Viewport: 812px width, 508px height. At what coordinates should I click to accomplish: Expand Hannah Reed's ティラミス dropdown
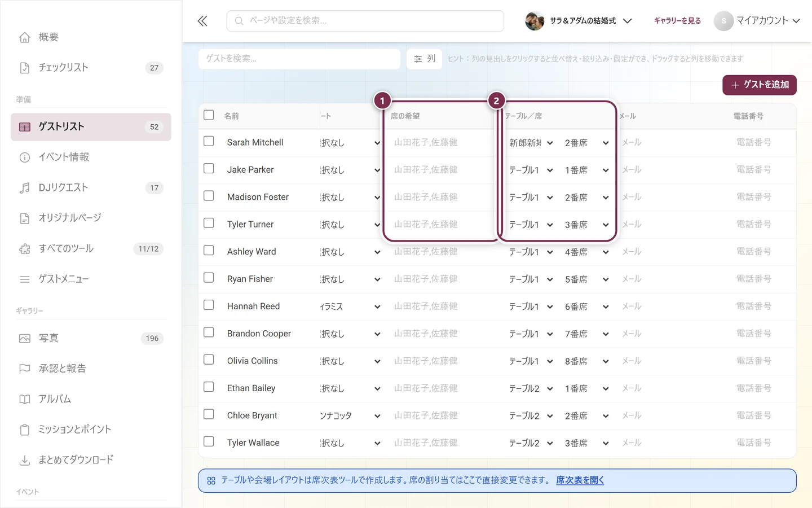point(350,306)
